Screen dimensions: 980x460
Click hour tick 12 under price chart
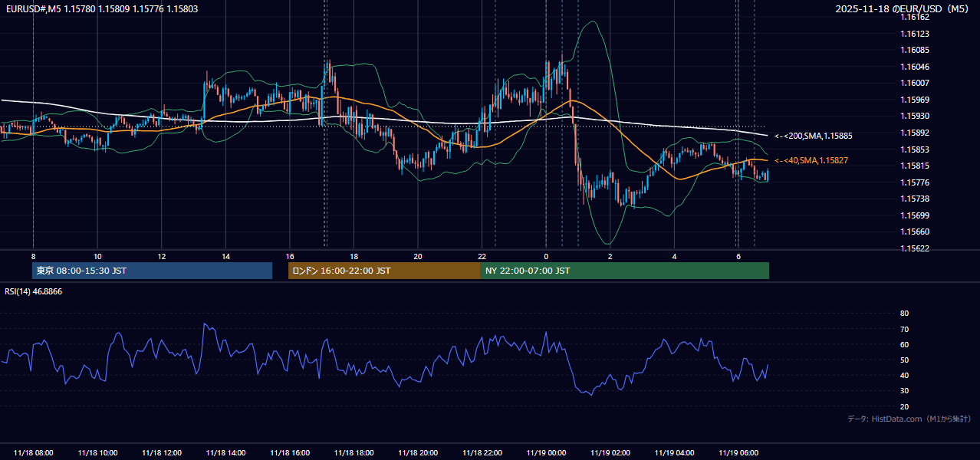[x=161, y=256]
